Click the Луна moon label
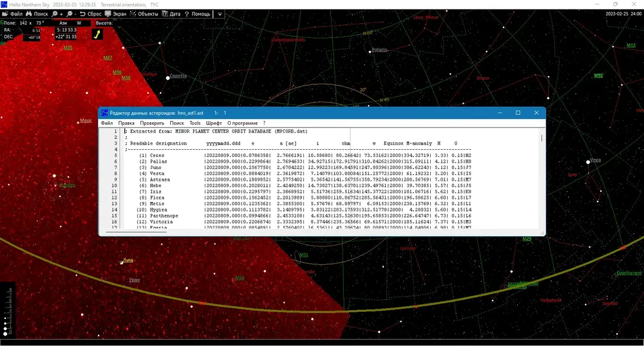Image resolution: width=644 pixels, height=346 pixels. [128, 260]
